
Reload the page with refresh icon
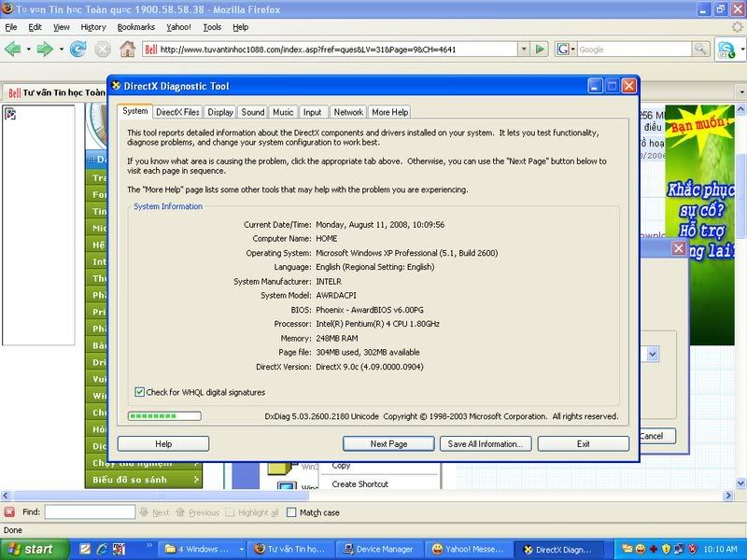[78, 49]
